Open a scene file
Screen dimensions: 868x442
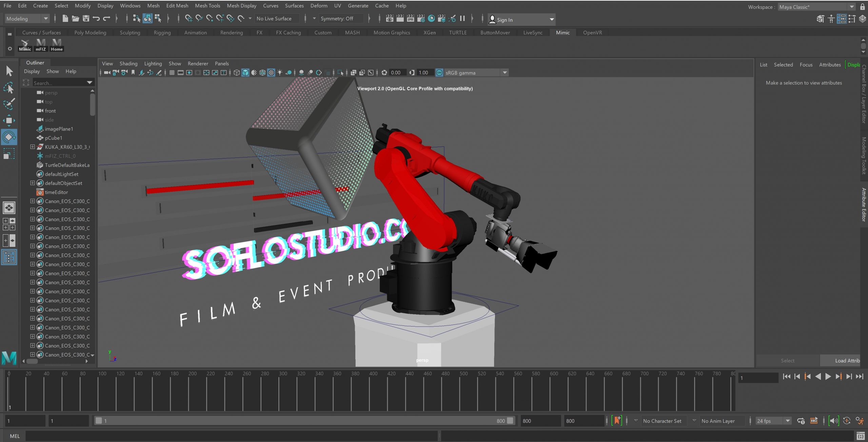coord(75,19)
